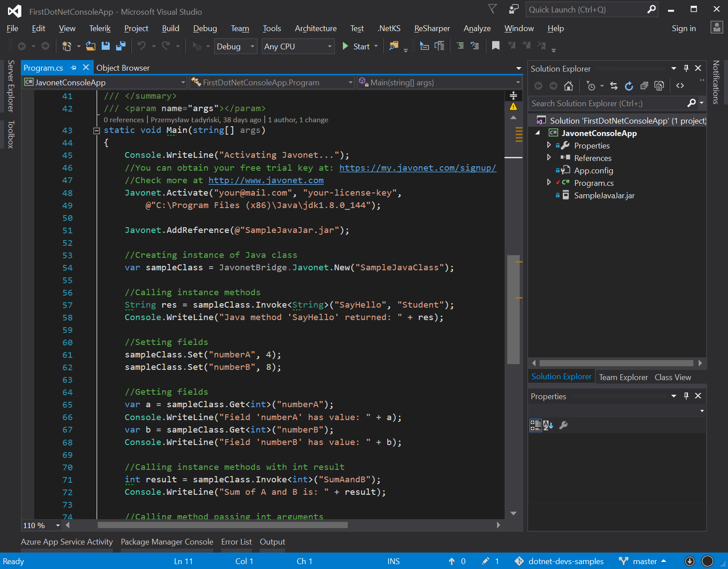This screenshot has height=569, width=728.
Task: Click Solution Explorer Home icon
Action: (x=568, y=86)
